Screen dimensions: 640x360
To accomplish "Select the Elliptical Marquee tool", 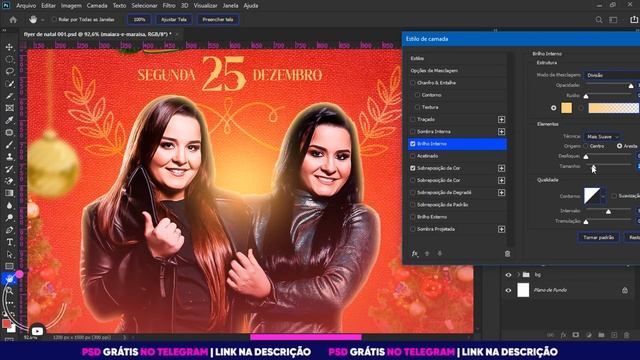I will [x=9, y=59].
